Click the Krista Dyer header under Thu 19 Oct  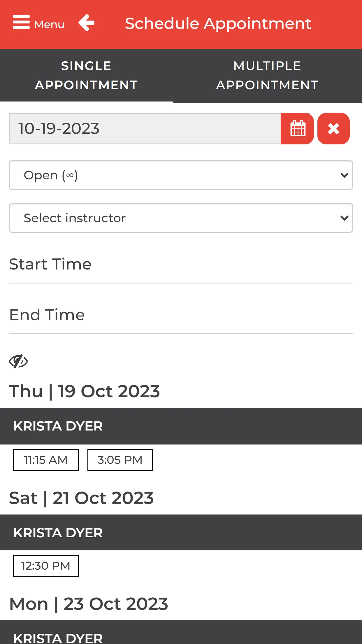[181, 426]
